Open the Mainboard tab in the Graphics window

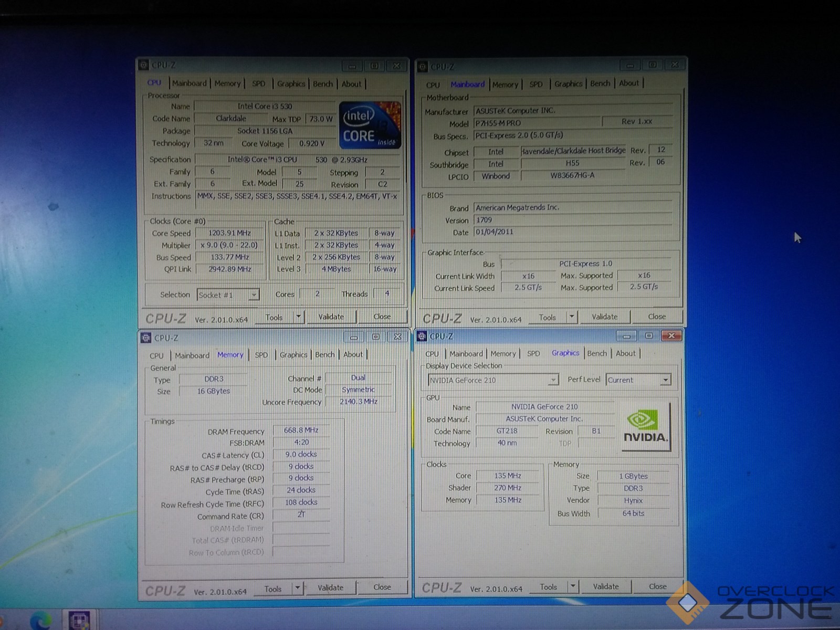(466, 354)
